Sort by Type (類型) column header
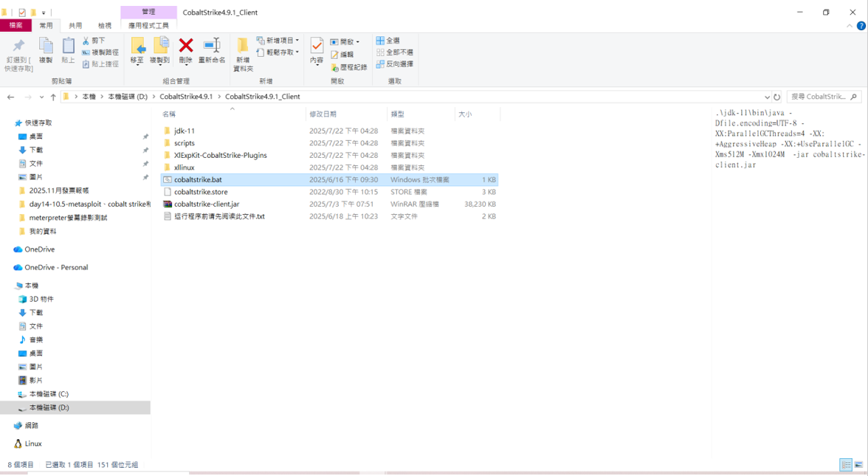 coord(421,114)
